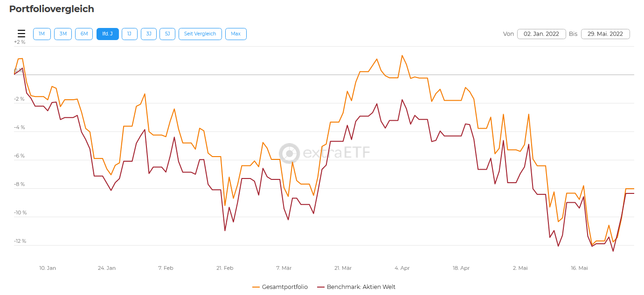644x295 pixels.
Task: Select the lfd. J range button
Action: (108, 34)
